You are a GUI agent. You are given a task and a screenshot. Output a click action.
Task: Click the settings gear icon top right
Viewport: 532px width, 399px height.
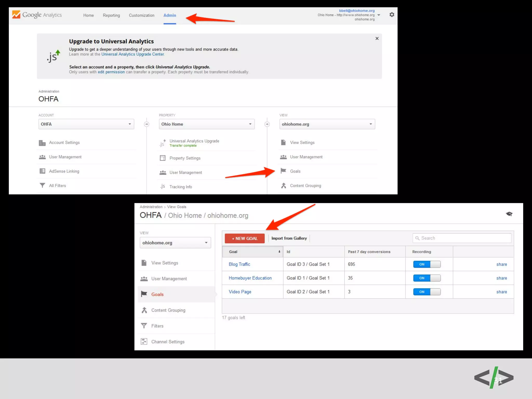coord(392,15)
